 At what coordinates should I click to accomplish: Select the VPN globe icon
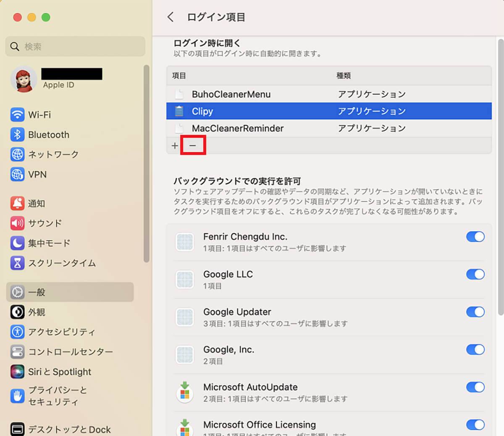tap(17, 174)
